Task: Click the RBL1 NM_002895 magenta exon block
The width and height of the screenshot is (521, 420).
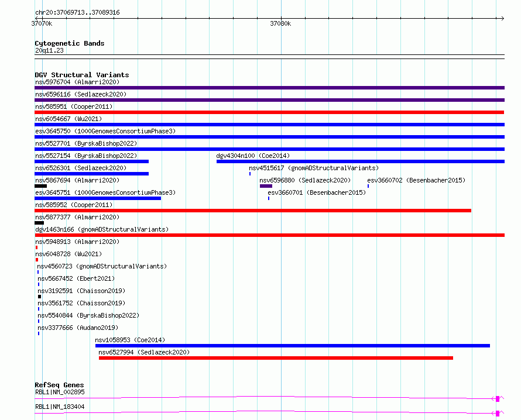Action: [498, 399]
